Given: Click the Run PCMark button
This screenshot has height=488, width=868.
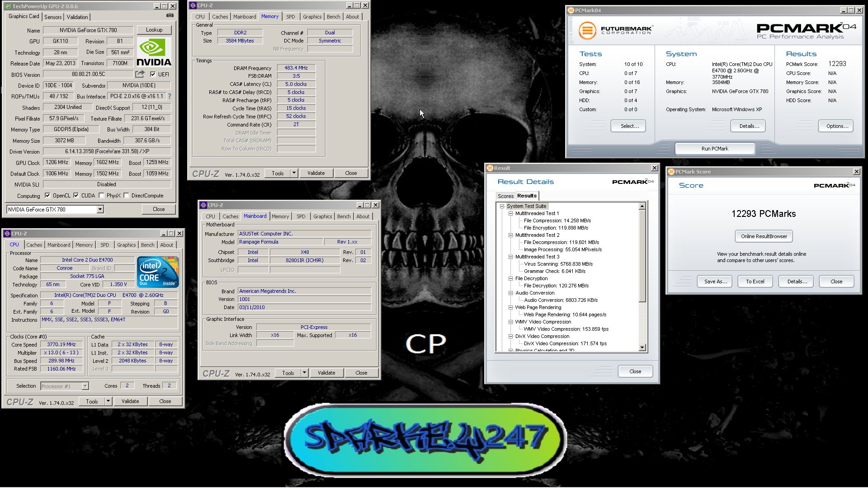Looking at the screenshot, I should pyautogui.click(x=715, y=149).
